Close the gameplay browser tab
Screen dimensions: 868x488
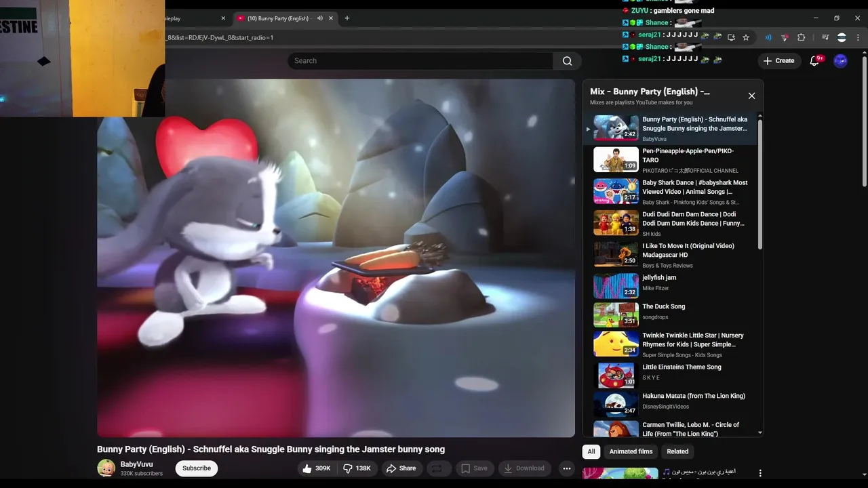(x=223, y=18)
